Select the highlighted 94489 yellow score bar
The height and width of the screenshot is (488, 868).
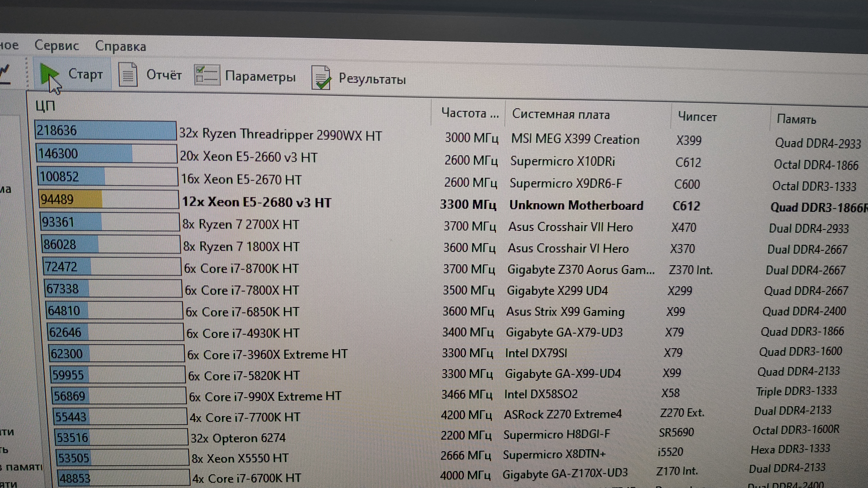[x=71, y=199]
